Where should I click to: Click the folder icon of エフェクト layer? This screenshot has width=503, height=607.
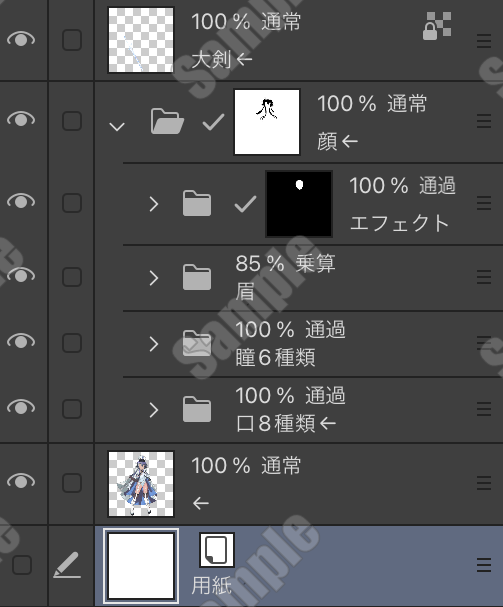click(x=197, y=203)
